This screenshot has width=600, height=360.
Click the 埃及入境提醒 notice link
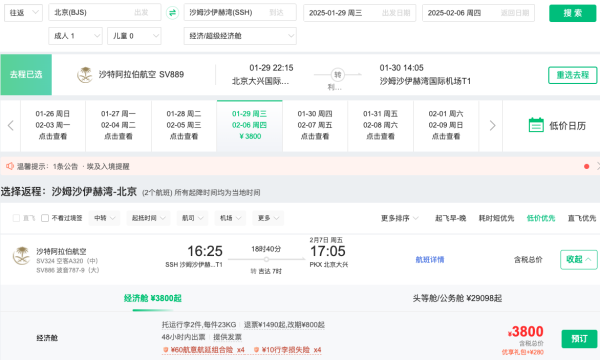click(x=108, y=166)
